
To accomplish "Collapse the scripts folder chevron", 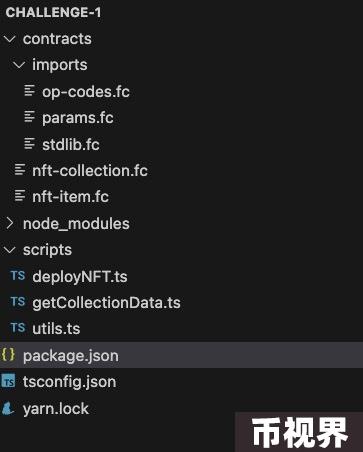I will 10,250.
